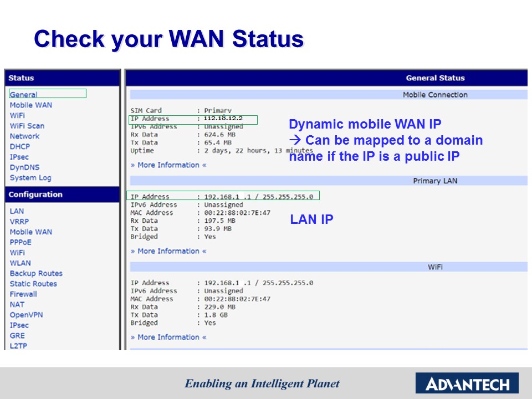This screenshot has height=399, width=532.
Task: Open the General status page link
Action: [23, 95]
